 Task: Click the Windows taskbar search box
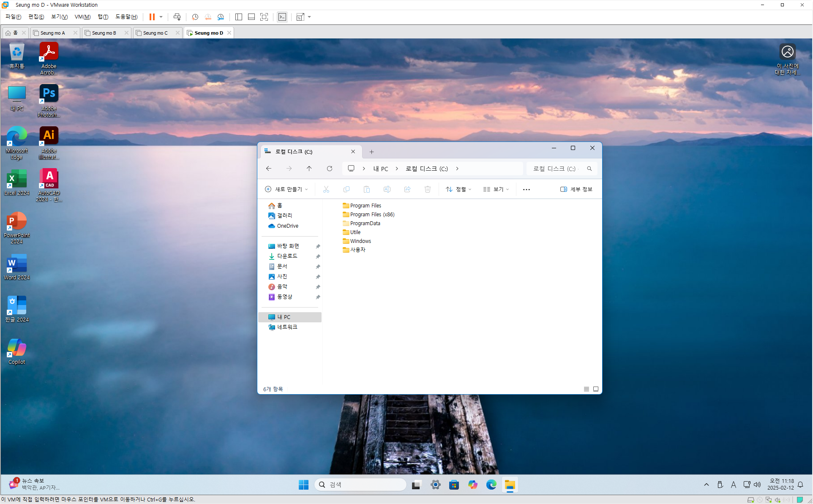pyautogui.click(x=360, y=485)
